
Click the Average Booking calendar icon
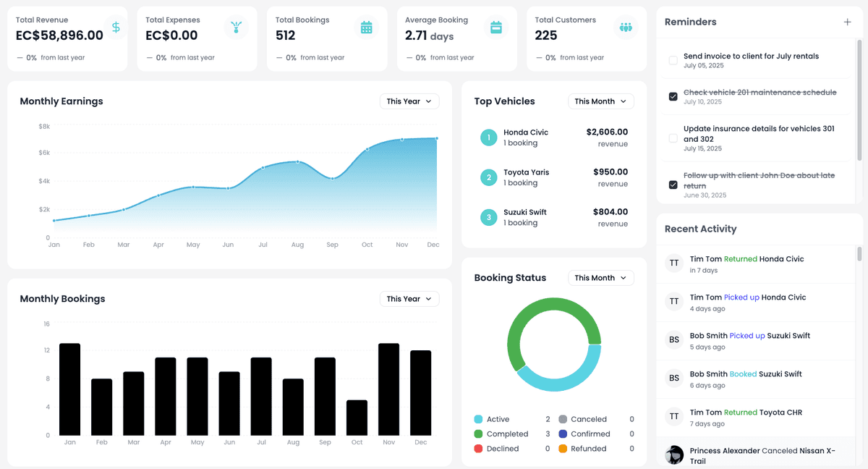496,28
